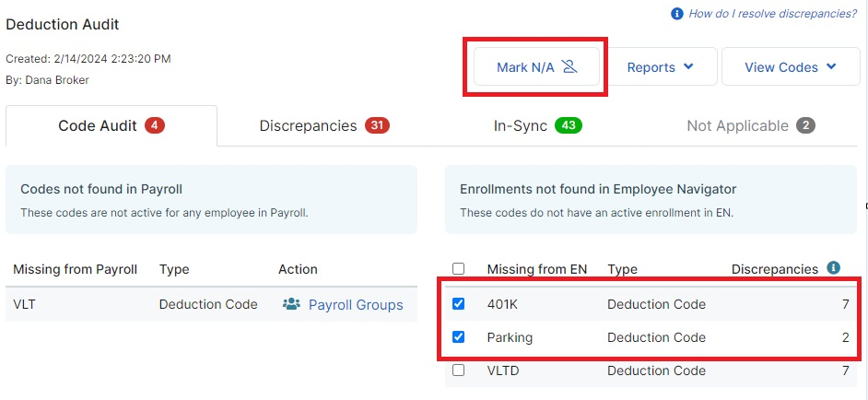Click the info icon beside resolve discrepancies help
This screenshot has height=400, width=868.
pos(676,13)
